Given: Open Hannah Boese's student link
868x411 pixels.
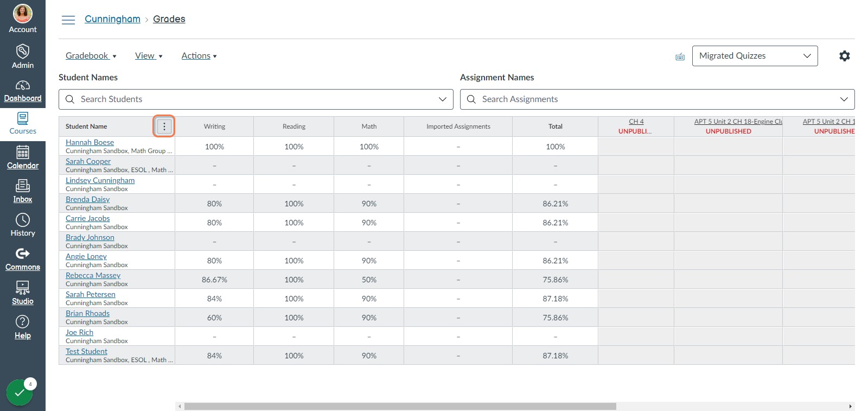Looking at the screenshot, I should [90, 142].
